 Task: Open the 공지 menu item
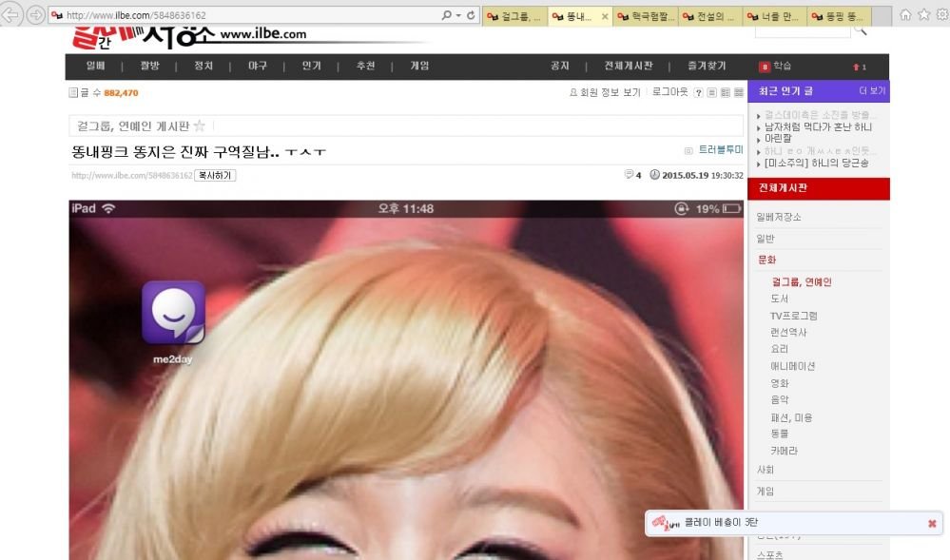(x=559, y=66)
